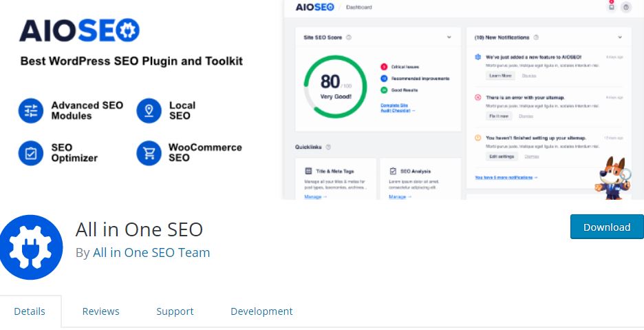Open the Complete Site Audit Checklist link
644x330 pixels.
(398, 107)
